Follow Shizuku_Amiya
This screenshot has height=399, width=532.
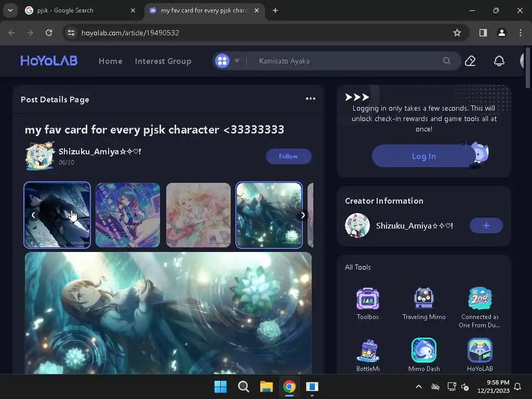pyautogui.click(x=288, y=156)
